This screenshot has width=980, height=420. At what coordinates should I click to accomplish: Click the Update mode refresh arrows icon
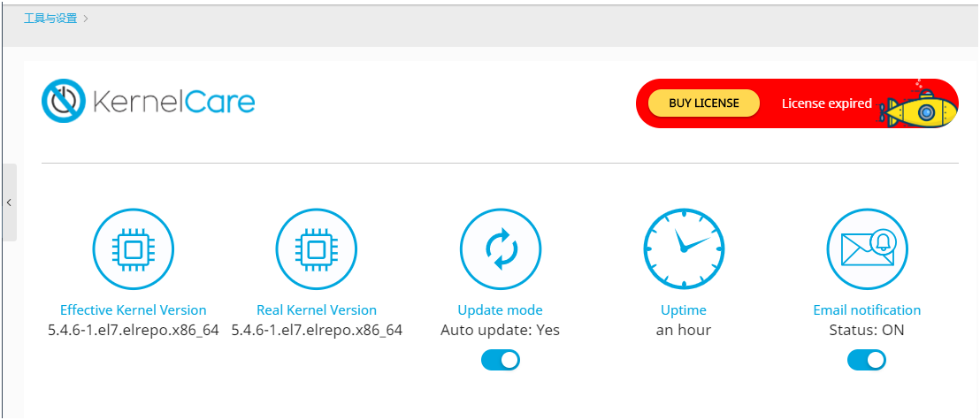500,249
